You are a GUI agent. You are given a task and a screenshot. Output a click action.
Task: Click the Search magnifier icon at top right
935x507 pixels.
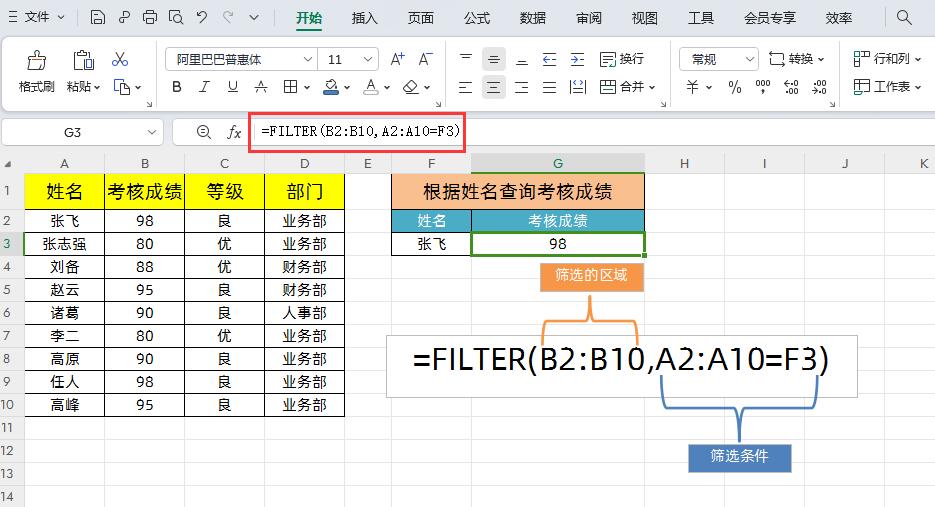pyautogui.click(x=904, y=17)
